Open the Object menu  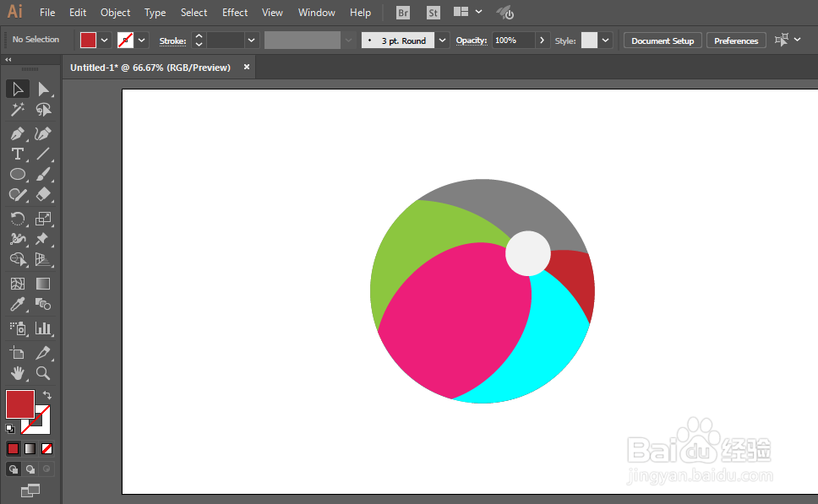point(115,13)
